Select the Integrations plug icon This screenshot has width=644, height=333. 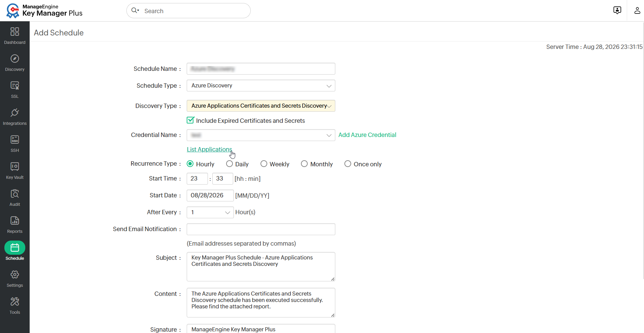pyautogui.click(x=15, y=113)
